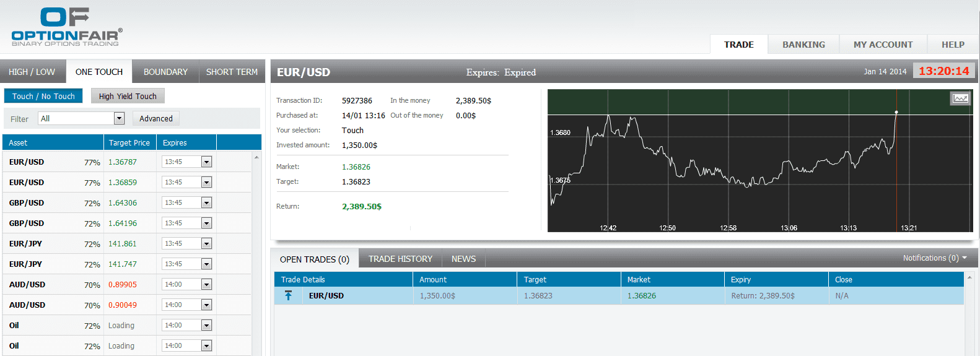Switch to High Yield Touch mode
The height and width of the screenshot is (356, 980).
(128, 96)
